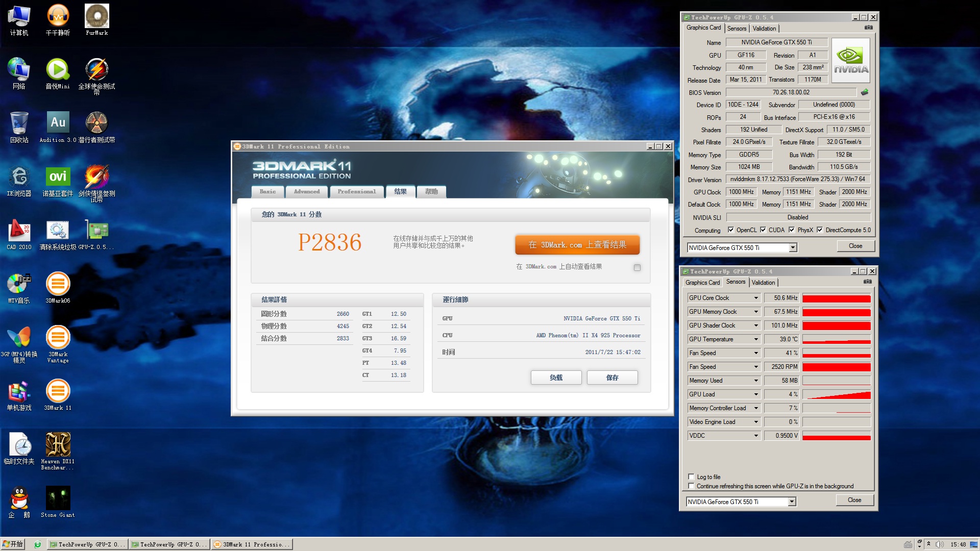Launch 3DMark06 desktop icon
This screenshot has width=980, height=551.
coord(58,288)
